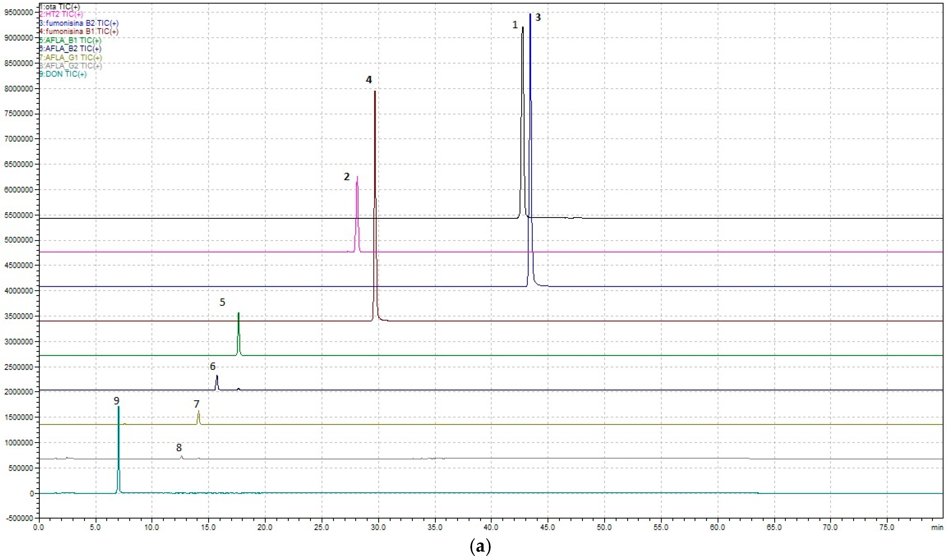Screen dimensions: 947x560
Task: Click the gray 'AFLA_G2 TIC(+)' legend label
Action: [x=71, y=66]
